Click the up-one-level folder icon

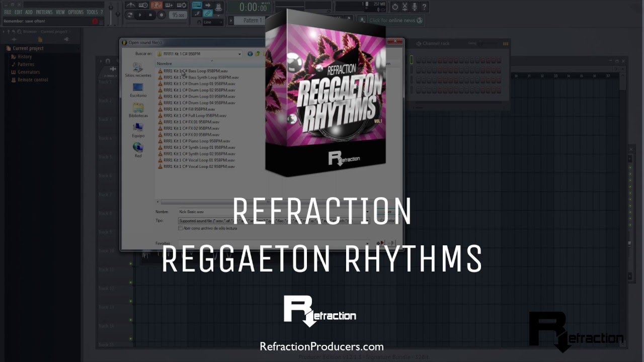point(258,53)
